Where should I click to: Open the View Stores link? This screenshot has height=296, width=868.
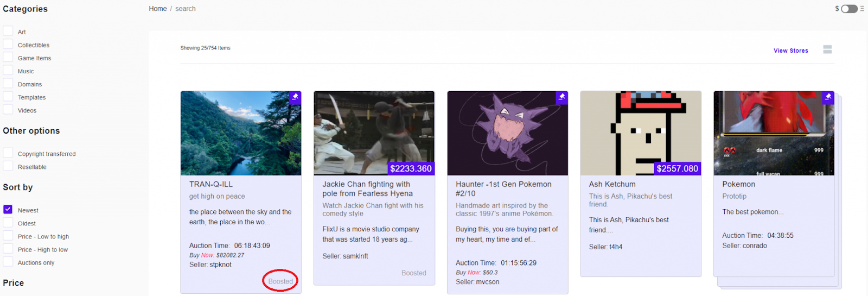[791, 51]
